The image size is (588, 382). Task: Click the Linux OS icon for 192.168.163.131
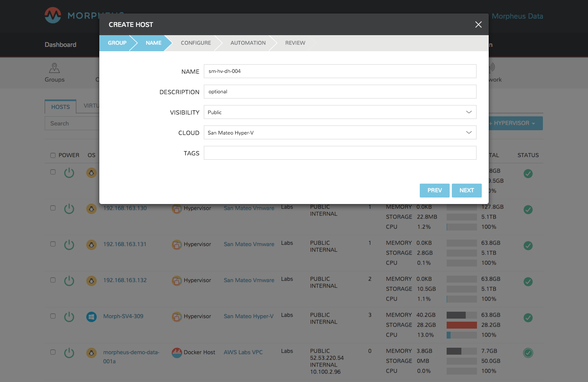pyautogui.click(x=91, y=245)
